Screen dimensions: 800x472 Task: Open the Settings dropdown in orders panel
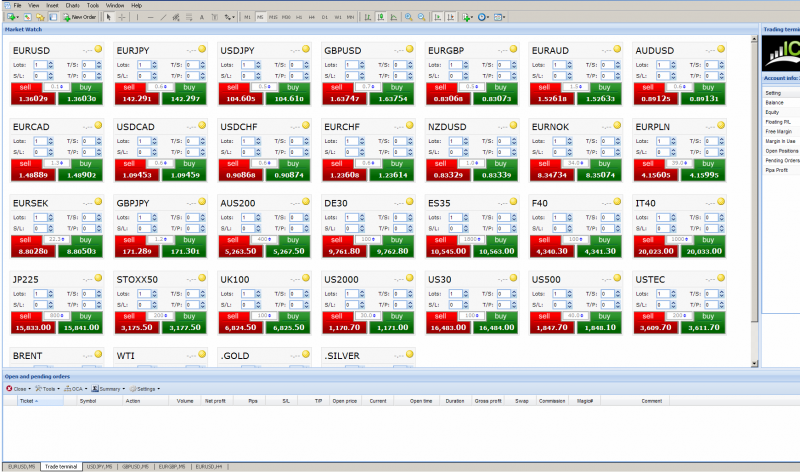145,389
